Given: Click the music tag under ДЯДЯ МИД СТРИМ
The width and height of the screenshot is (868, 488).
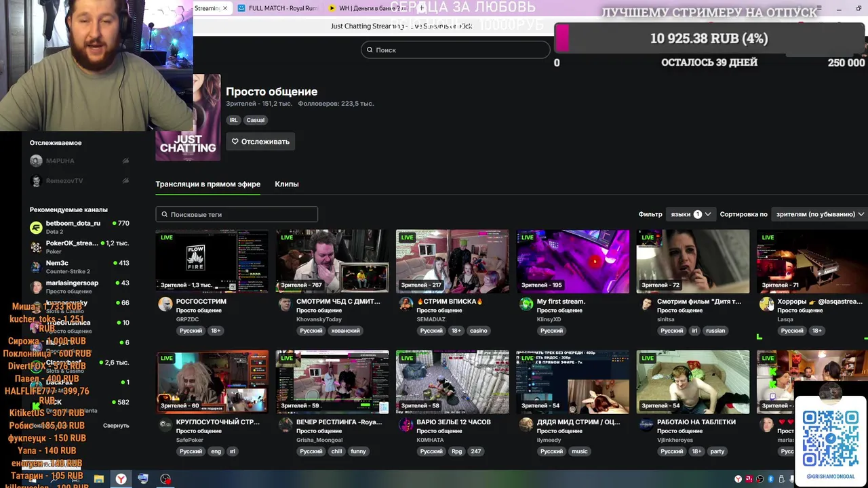Looking at the screenshot, I should tap(580, 451).
